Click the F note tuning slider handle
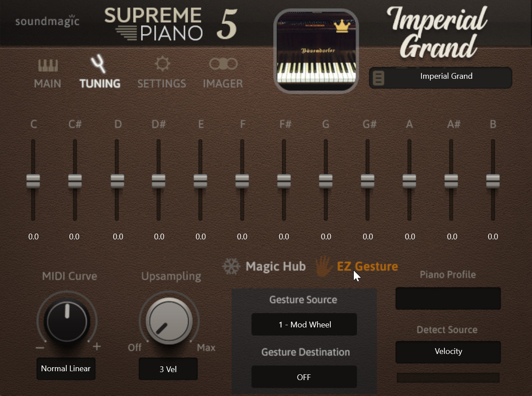532x396 pixels. point(242,181)
